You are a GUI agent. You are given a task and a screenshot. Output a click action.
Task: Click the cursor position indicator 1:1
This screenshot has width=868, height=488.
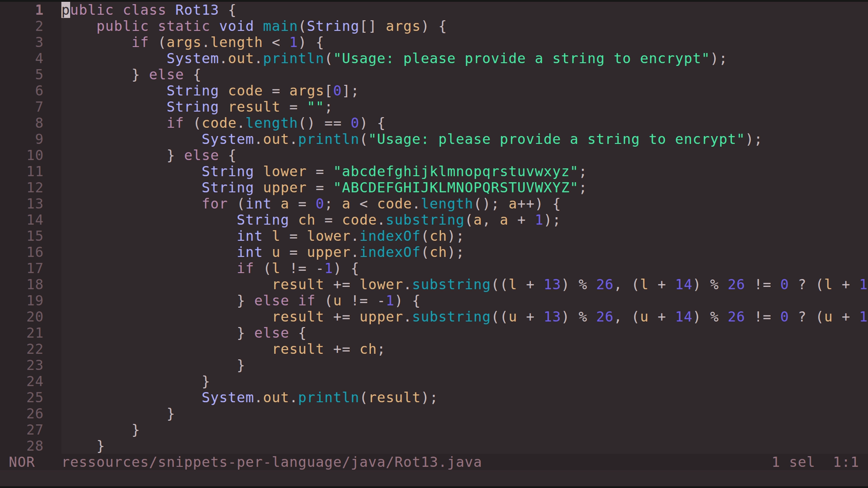click(x=845, y=462)
